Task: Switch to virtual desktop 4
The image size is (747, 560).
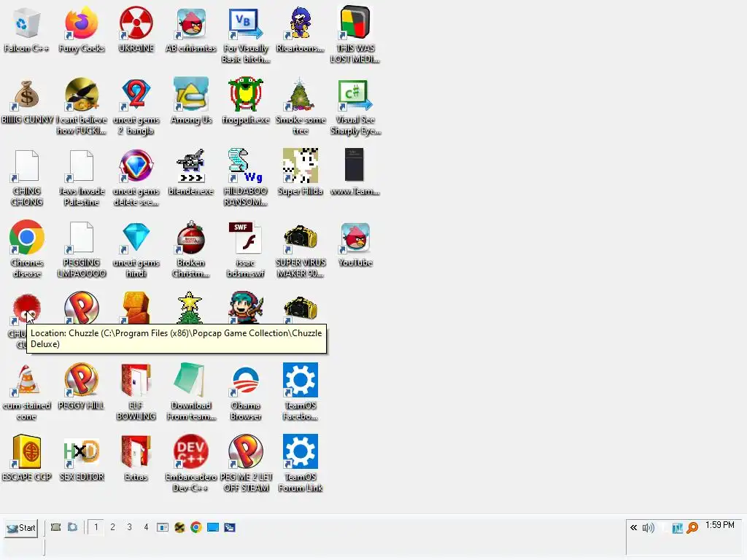Action: 146,527
